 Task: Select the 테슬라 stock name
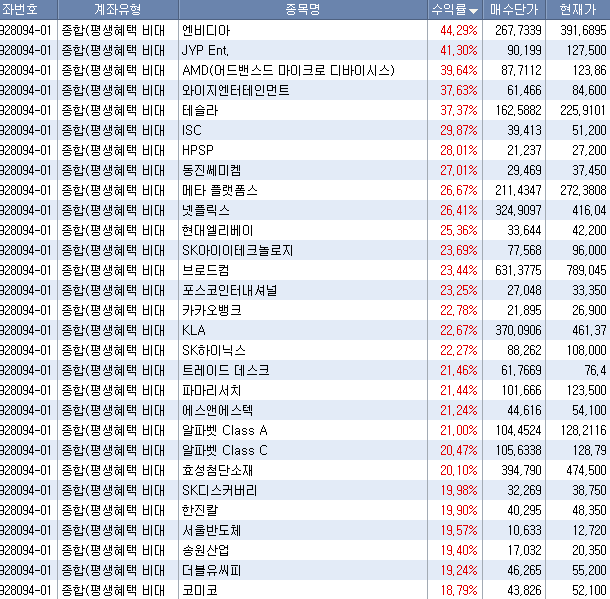point(200,110)
